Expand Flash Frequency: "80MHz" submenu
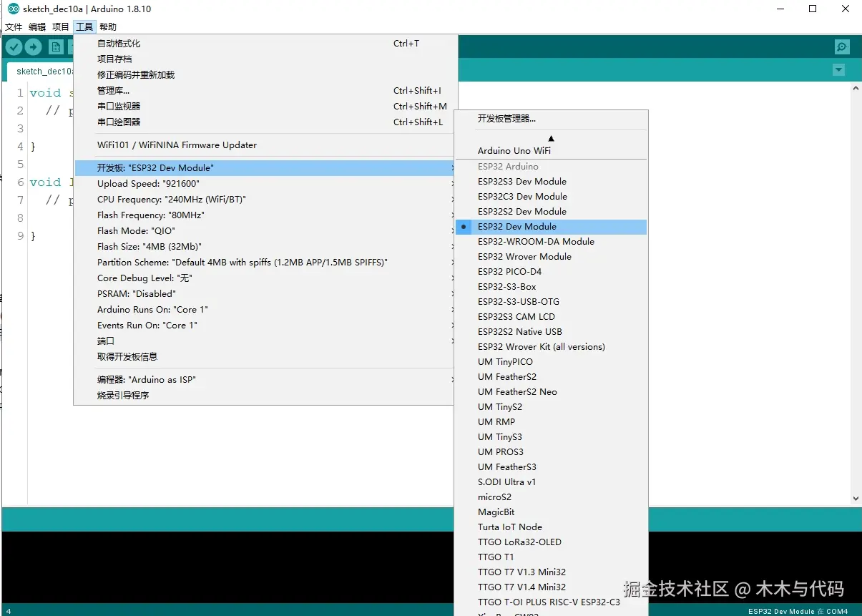 click(265, 215)
